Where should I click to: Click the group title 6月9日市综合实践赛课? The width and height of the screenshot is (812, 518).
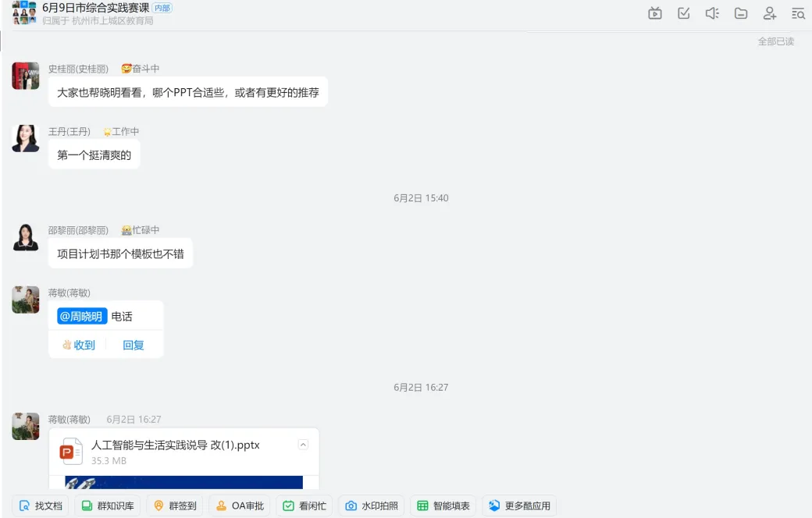point(96,8)
